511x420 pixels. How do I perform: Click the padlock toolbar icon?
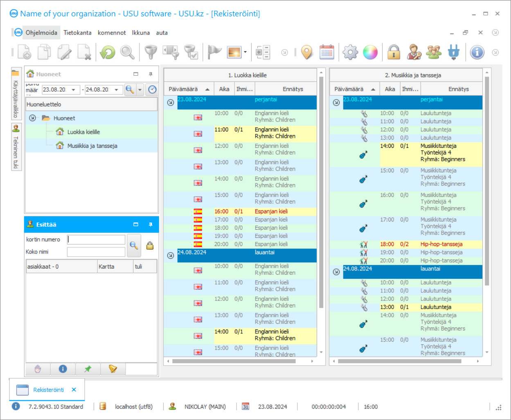(x=394, y=52)
